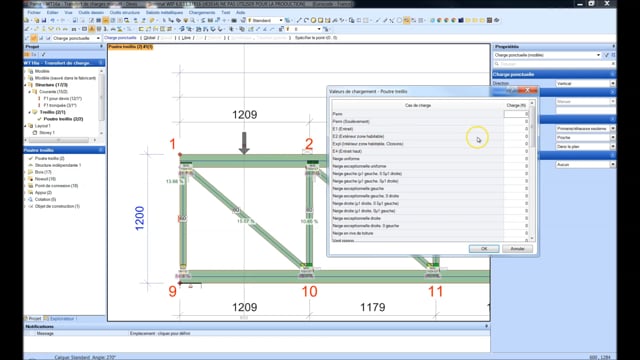
Task: Toggle the Global option in the command bar
Action: point(149,38)
